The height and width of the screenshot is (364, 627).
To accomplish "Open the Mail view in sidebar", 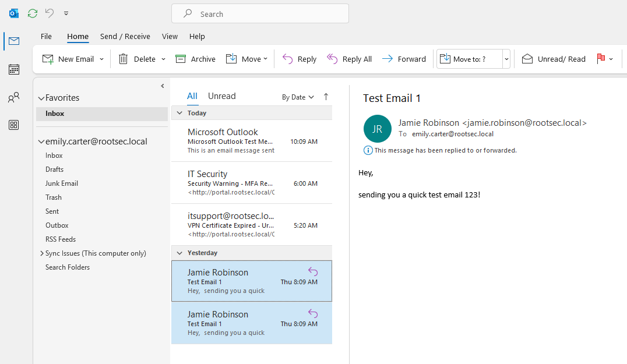I will pyautogui.click(x=14, y=41).
